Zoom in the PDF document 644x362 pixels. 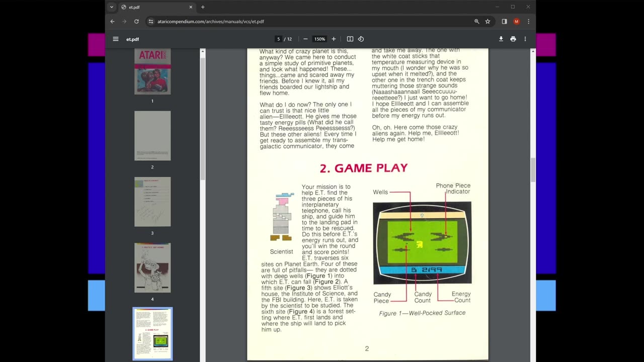pyautogui.click(x=334, y=39)
